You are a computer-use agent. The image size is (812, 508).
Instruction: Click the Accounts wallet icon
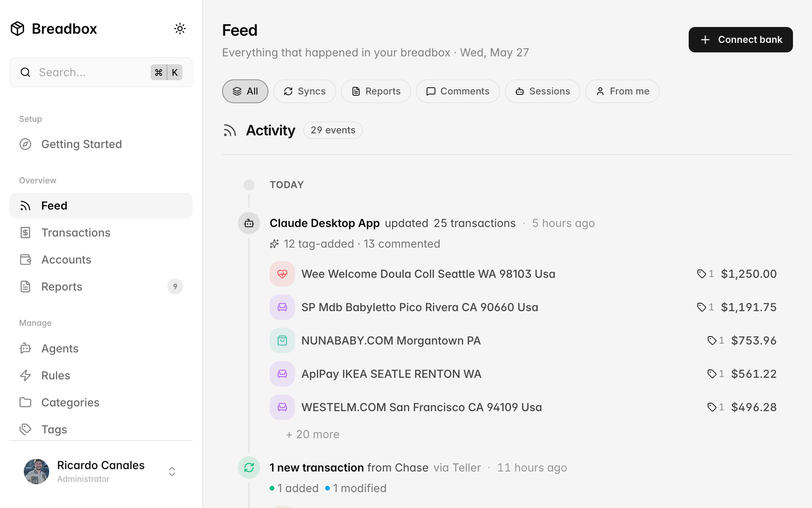[25, 260]
